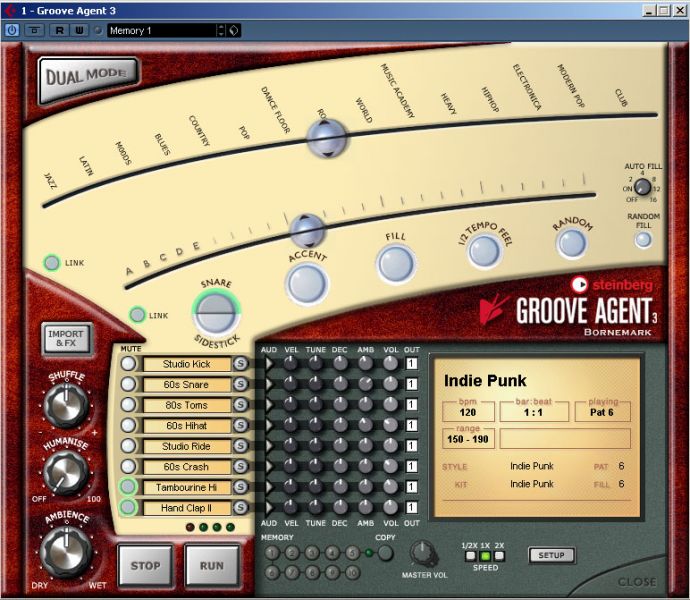The width and height of the screenshot is (690, 600).
Task: Click the Shuffle knob
Action: pyautogui.click(x=66, y=405)
